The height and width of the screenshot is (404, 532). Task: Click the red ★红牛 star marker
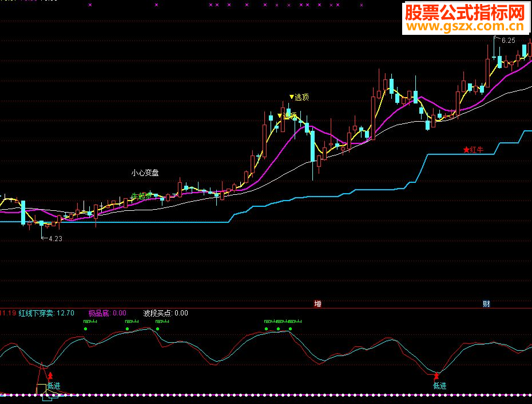[x=473, y=150]
